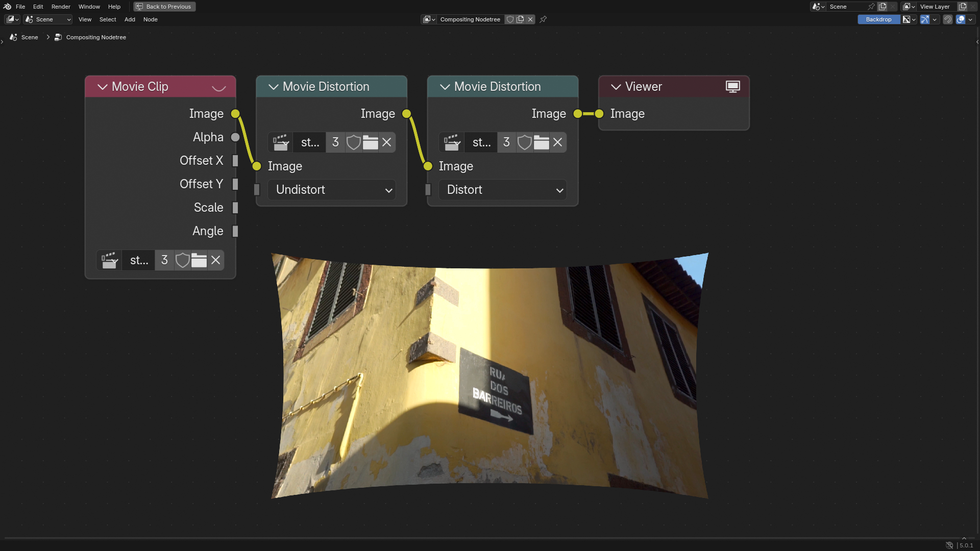This screenshot has width=980, height=551.
Task: Click the Back to Previous button
Action: 164,7
